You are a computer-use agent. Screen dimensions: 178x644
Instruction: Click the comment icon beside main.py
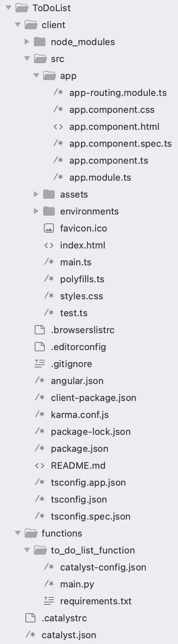[49, 584]
